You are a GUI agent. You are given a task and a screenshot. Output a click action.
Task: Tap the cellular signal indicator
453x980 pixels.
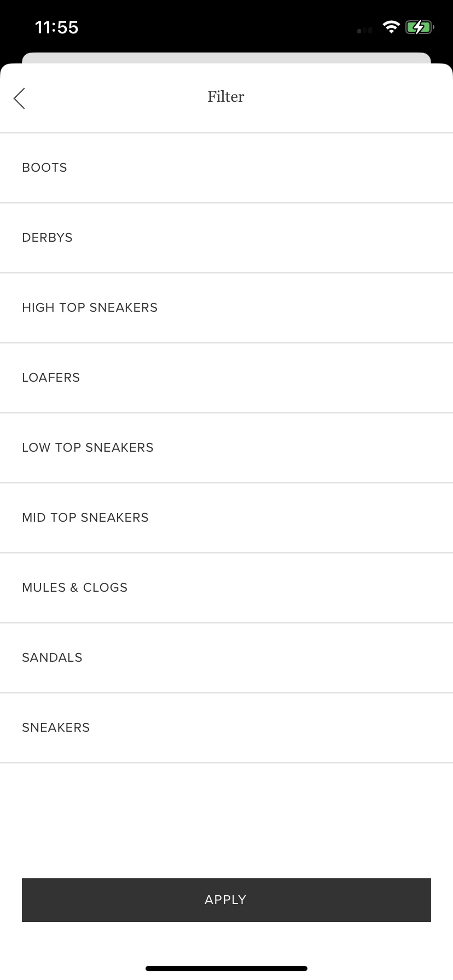364,30
